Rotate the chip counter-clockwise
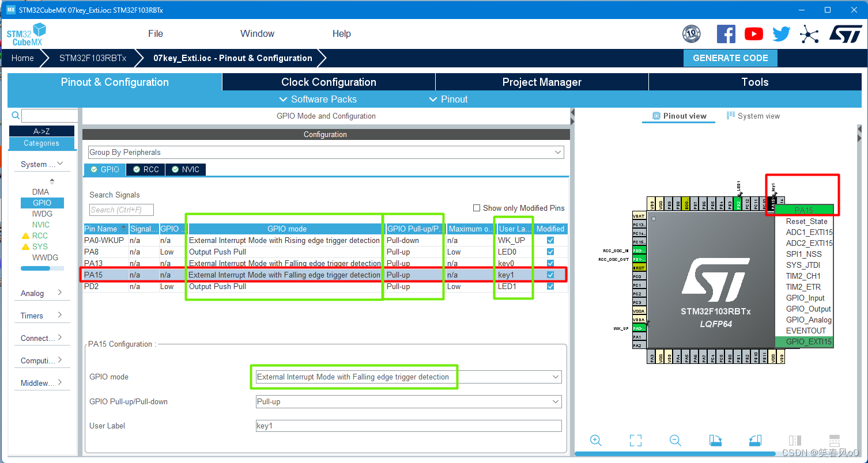This screenshot has height=463, width=868. (x=755, y=441)
